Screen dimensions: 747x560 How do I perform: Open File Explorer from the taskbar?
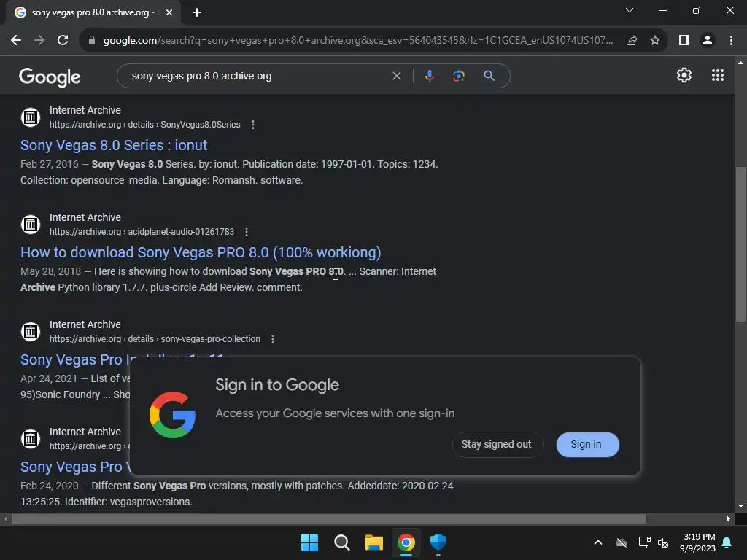click(x=374, y=542)
